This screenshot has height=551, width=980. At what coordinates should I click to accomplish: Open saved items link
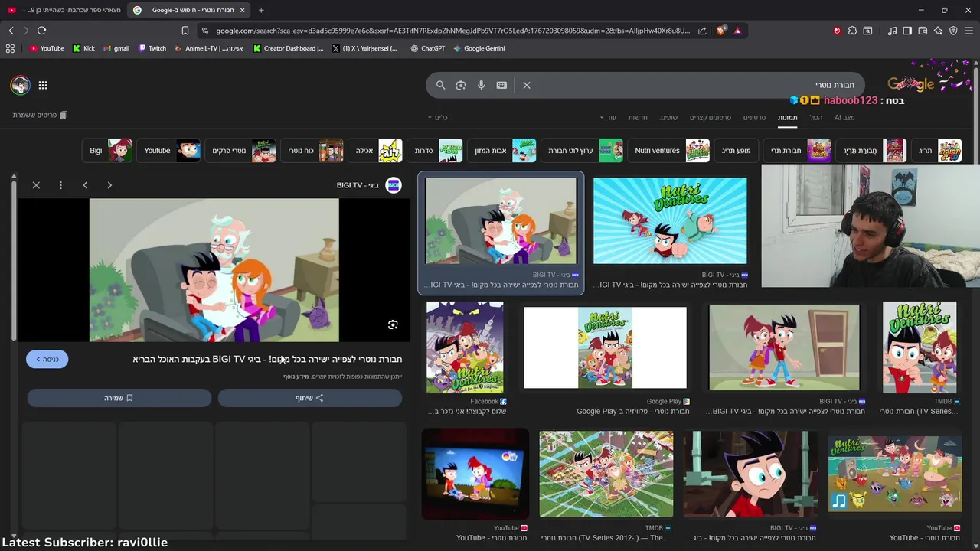(x=40, y=115)
